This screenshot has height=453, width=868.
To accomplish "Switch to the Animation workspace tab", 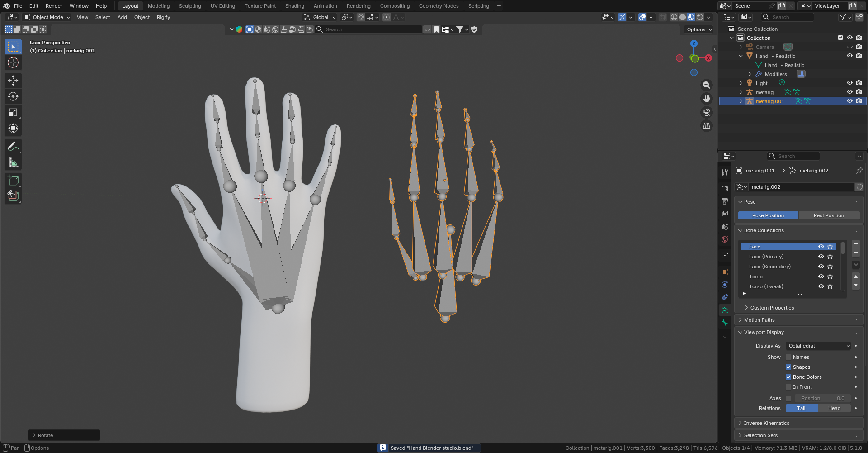I will (x=325, y=6).
